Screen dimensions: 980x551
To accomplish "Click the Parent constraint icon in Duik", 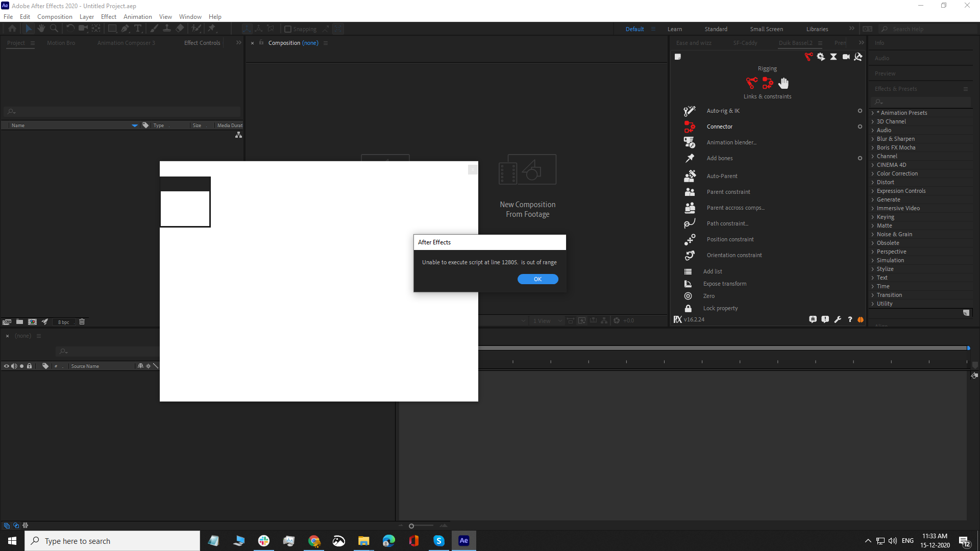I will pyautogui.click(x=690, y=192).
